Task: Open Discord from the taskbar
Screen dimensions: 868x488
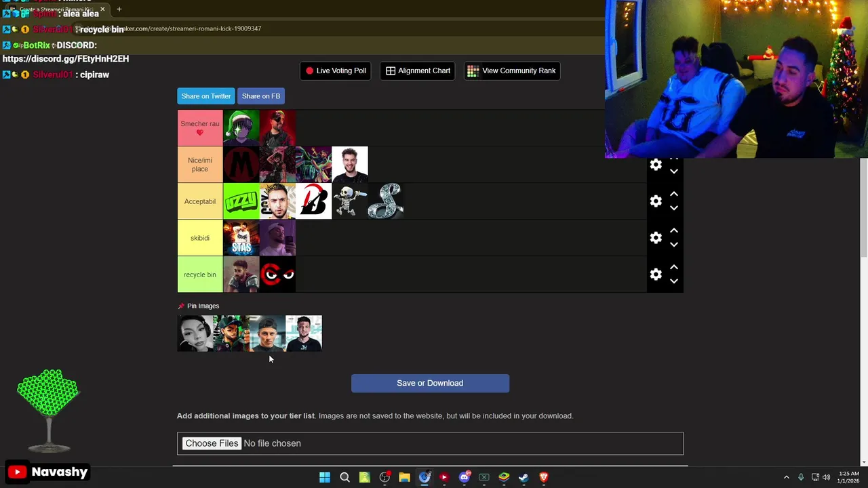Action: 464,477
